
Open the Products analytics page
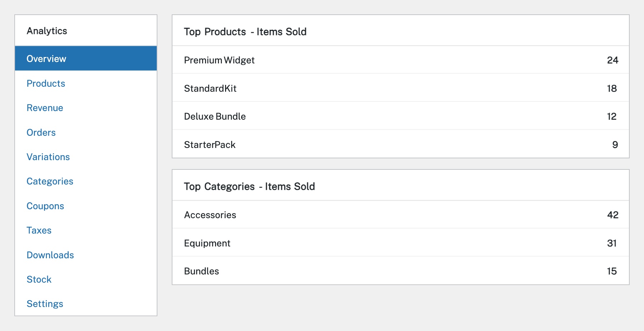[x=46, y=83]
